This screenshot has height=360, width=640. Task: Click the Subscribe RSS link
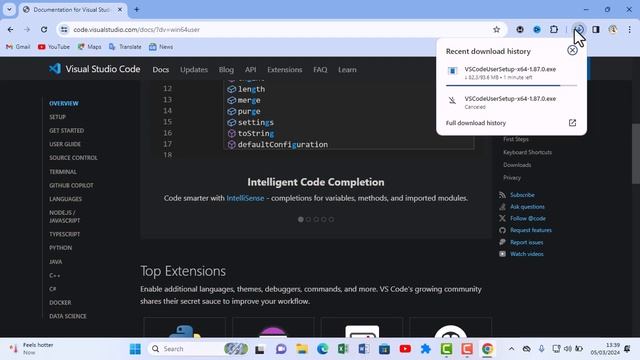pos(522,195)
